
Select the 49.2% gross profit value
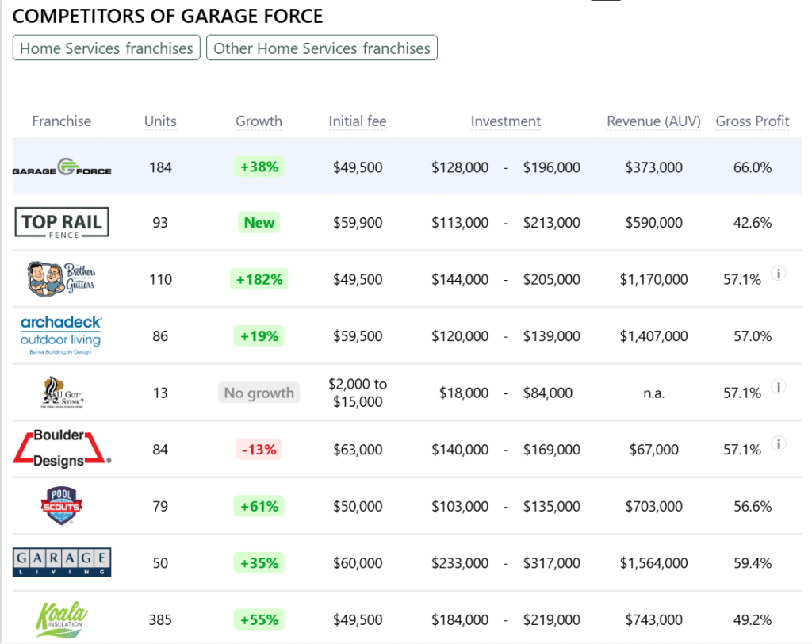point(752,619)
